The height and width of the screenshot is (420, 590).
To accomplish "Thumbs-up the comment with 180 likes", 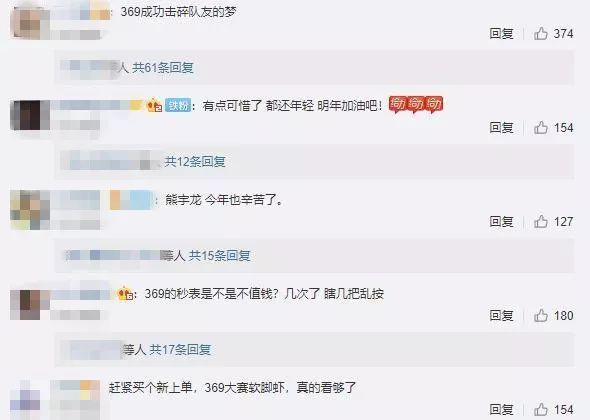I will tap(541, 315).
